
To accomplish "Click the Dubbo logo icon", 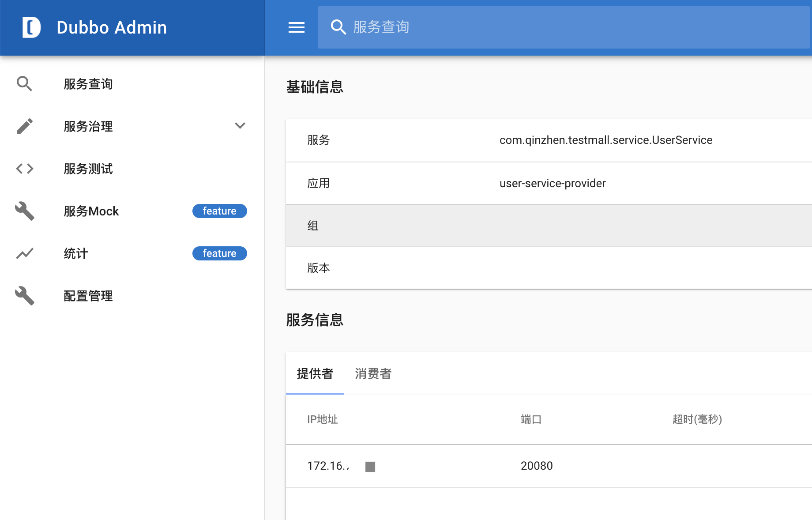I will tap(31, 27).
